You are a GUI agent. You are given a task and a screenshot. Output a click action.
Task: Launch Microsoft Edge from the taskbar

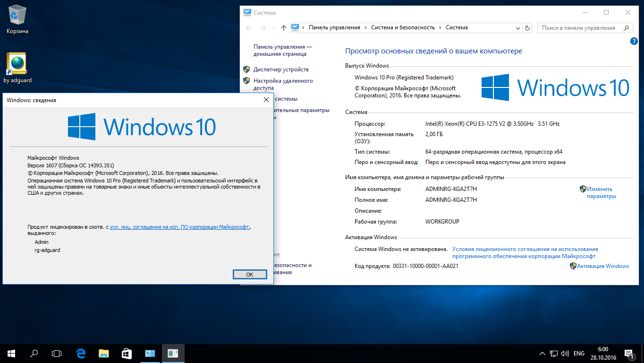pyautogui.click(x=81, y=353)
